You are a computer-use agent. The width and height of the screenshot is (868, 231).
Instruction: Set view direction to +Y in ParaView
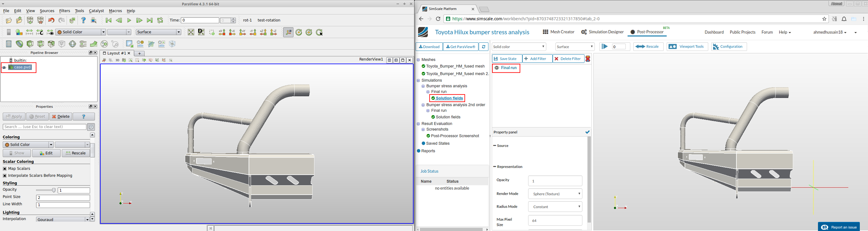point(243,32)
